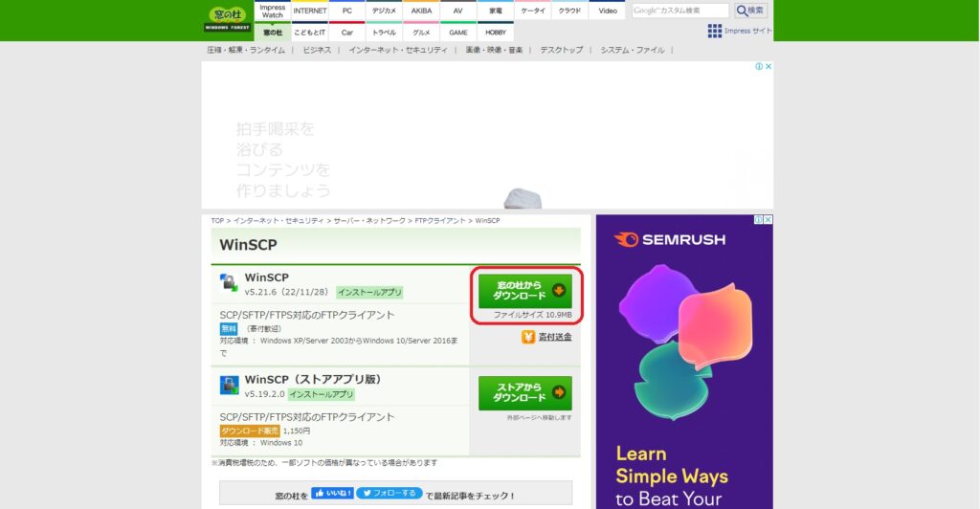Click the yen donation icon beside 寄付送金

(528, 337)
